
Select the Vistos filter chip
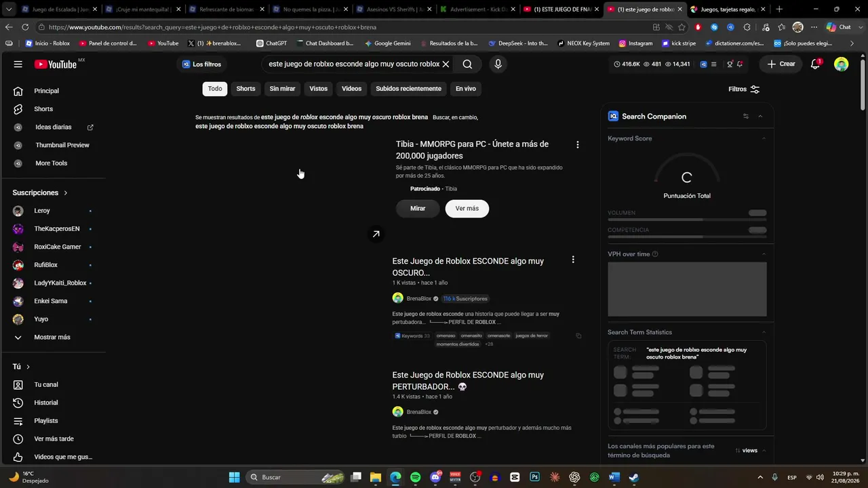[318, 89]
